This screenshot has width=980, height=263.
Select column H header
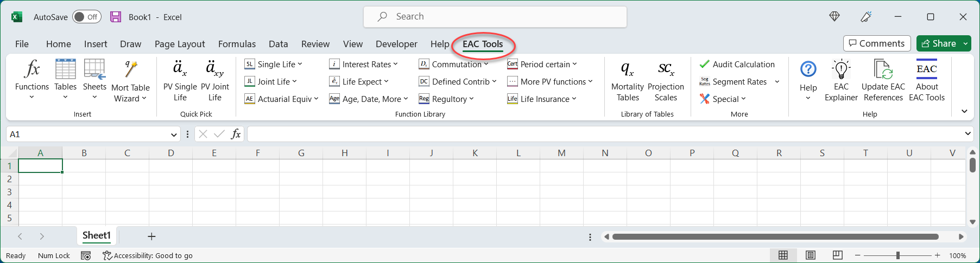pos(345,153)
